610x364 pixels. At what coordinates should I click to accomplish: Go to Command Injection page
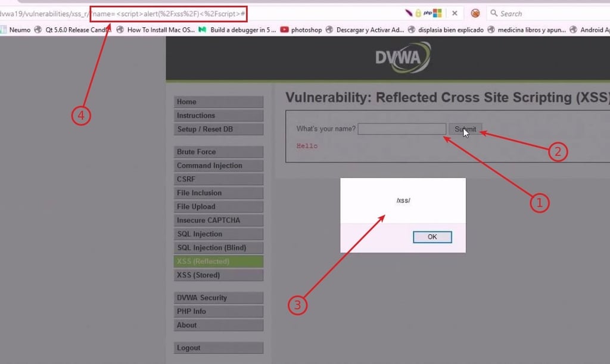click(x=218, y=165)
